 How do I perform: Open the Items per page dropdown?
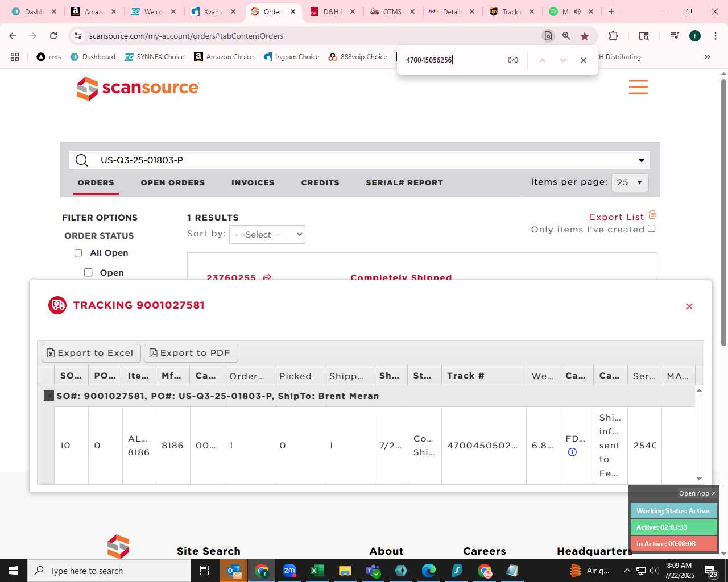pos(630,182)
